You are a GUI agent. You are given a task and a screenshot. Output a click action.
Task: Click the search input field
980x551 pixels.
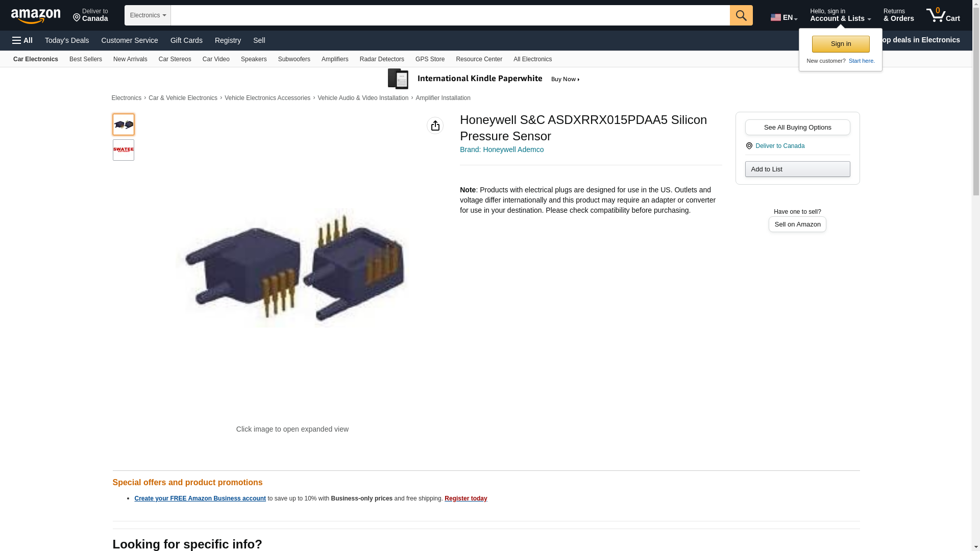[450, 15]
